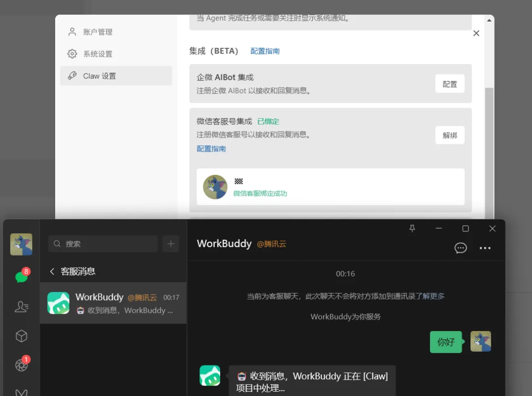The image size is (532, 396).
Task: Click @腾讯云 tag in chat header
Action: tap(271, 244)
